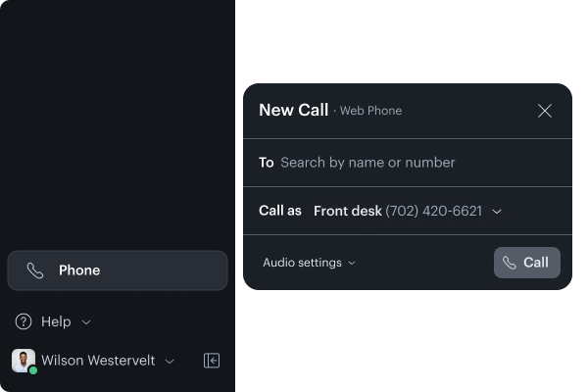
Task: Collapse the sidebar with the panel icon
Action: click(212, 361)
